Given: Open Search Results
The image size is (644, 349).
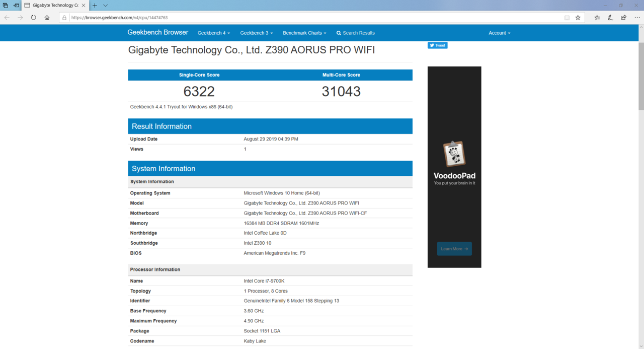Looking at the screenshot, I should click(356, 33).
